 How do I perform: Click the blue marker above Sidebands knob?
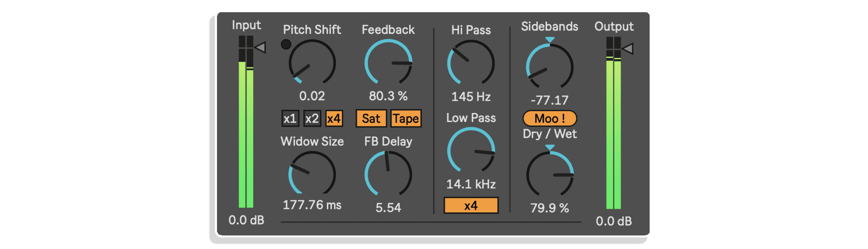(550, 40)
